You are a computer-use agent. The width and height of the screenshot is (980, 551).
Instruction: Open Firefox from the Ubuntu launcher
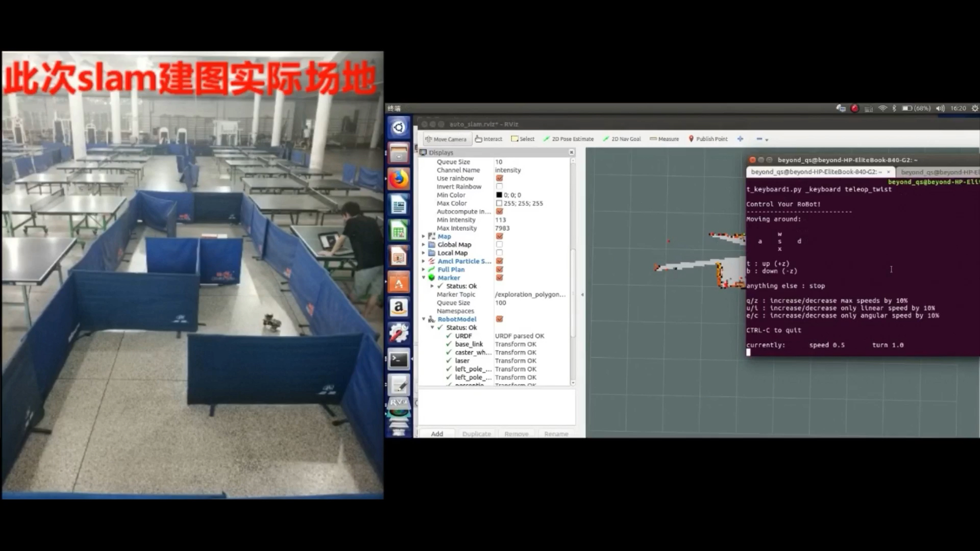coord(399,179)
